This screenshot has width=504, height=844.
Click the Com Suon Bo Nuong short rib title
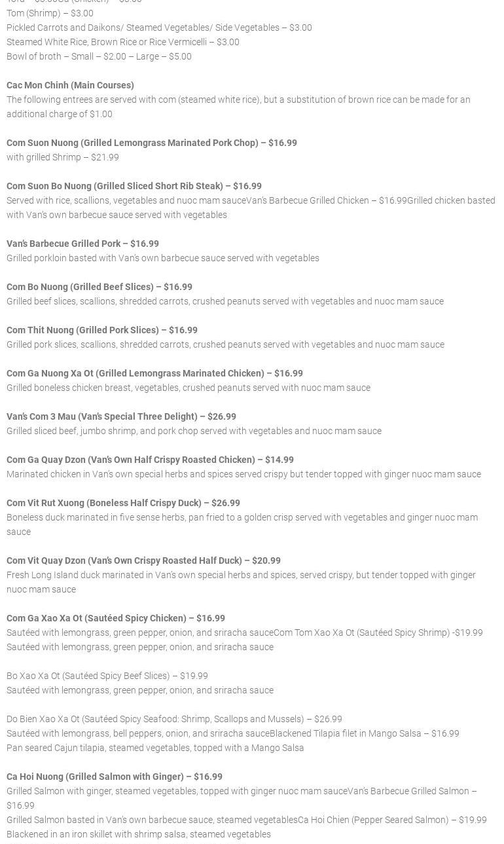[134, 186]
